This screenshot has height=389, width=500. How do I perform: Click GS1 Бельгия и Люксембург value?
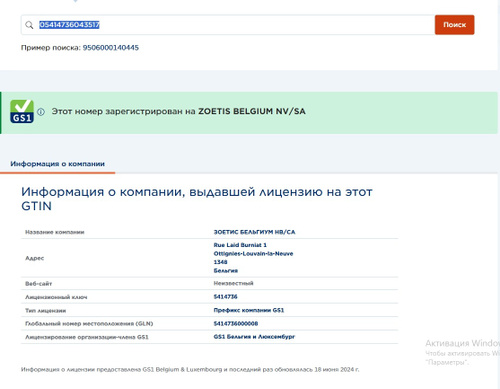254,337
